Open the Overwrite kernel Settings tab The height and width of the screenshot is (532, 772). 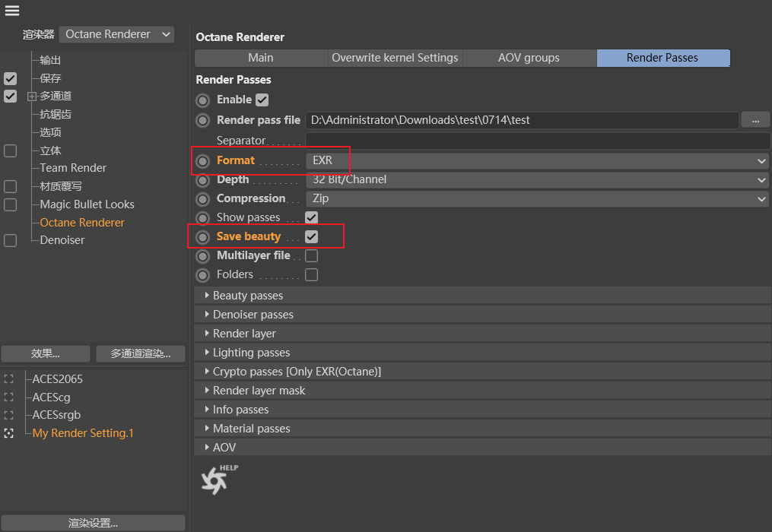tap(395, 58)
